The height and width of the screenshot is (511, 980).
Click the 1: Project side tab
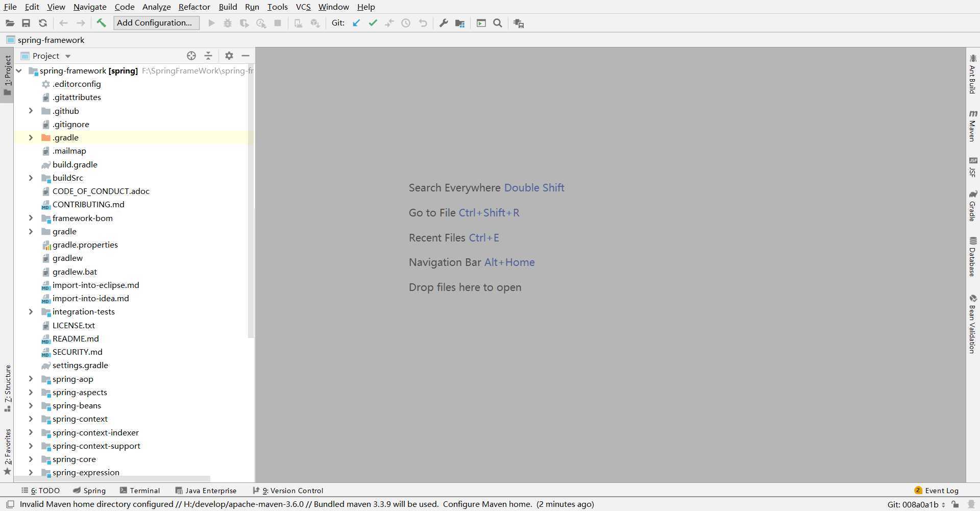[8, 75]
